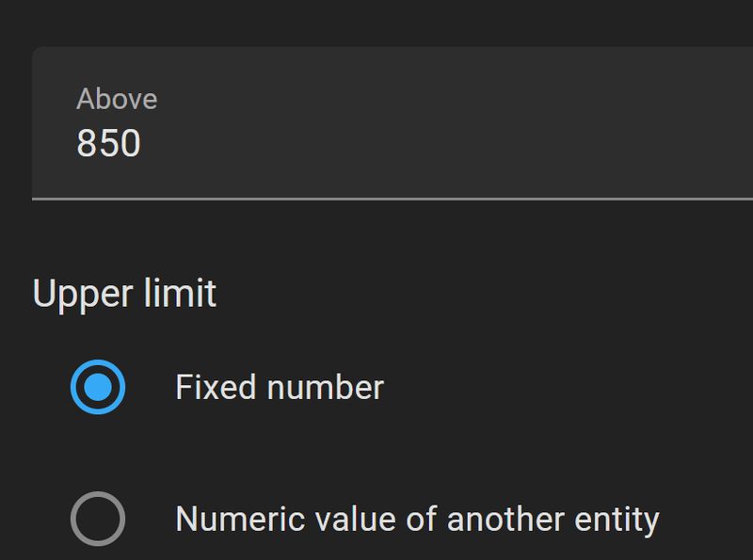Set upper limit type to Fixed number

(x=98, y=387)
